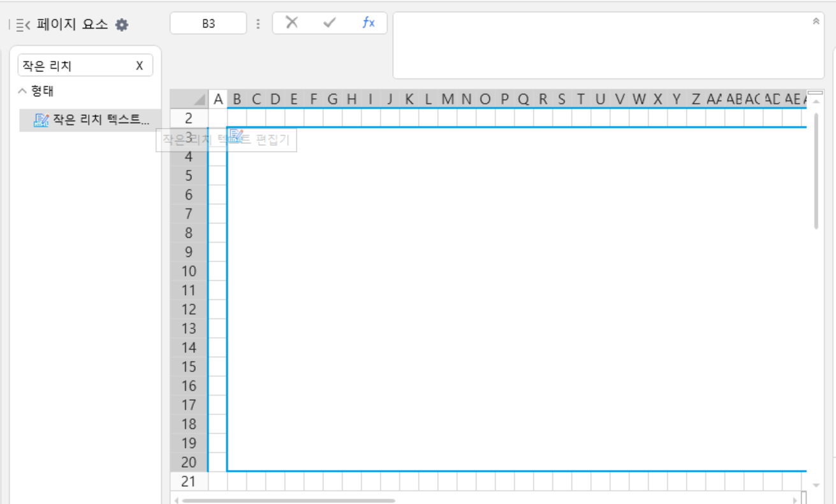The width and height of the screenshot is (836, 504).
Task: Select column B header
Action: (x=237, y=99)
